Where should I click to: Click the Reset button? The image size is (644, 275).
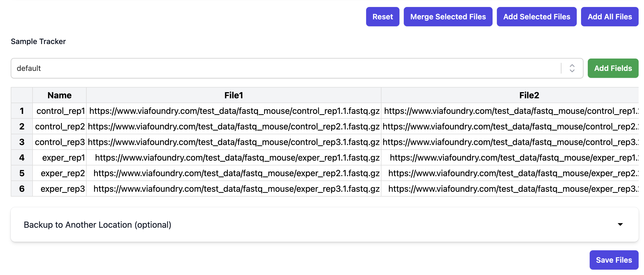click(383, 16)
